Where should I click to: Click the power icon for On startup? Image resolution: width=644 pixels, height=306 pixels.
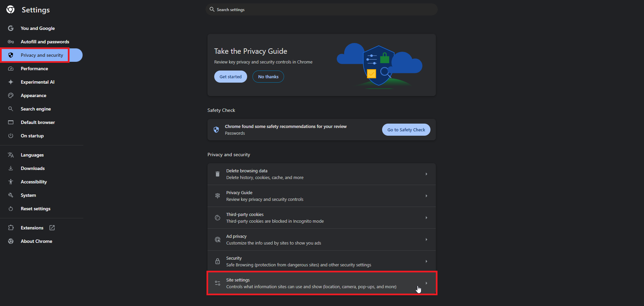pyautogui.click(x=11, y=136)
